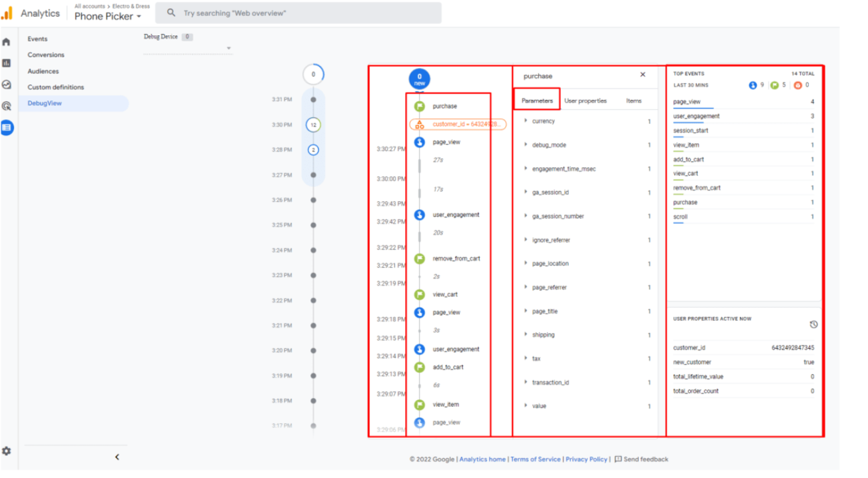Switch to the Items tab

pos(634,101)
